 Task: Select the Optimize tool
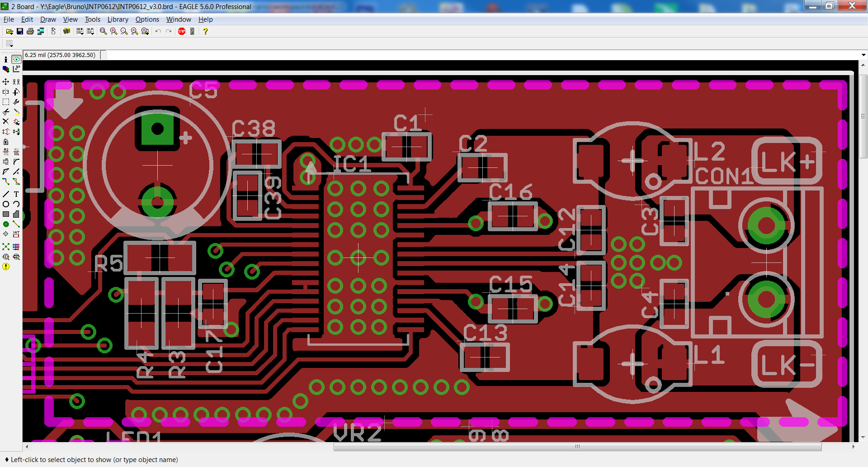tap(16, 172)
